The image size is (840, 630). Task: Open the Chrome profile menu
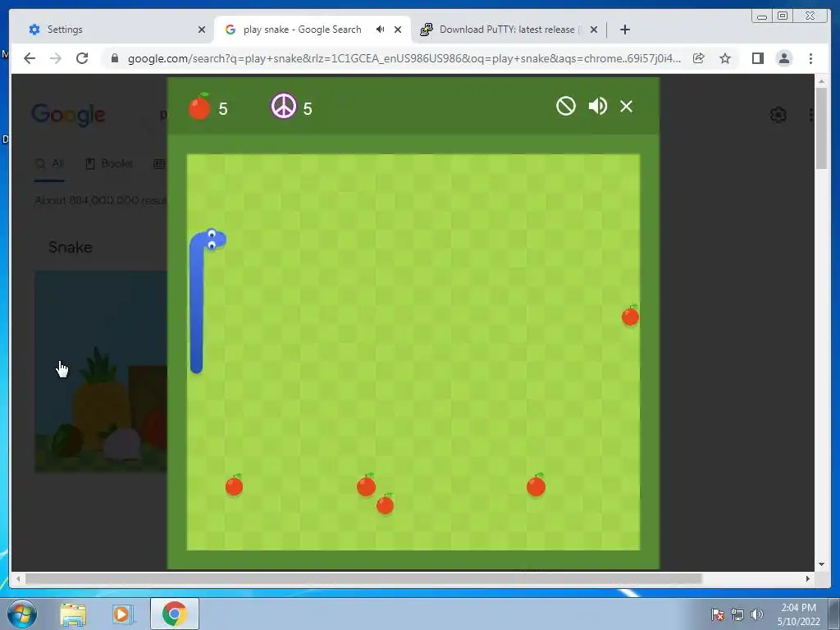tap(783, 58)
